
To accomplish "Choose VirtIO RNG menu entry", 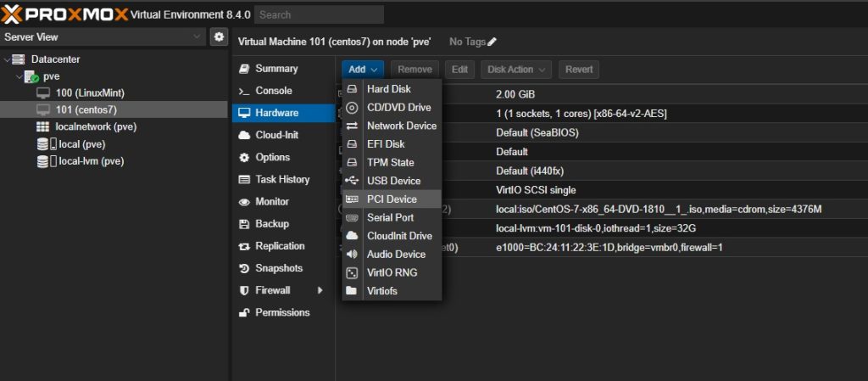I will 392,272.
